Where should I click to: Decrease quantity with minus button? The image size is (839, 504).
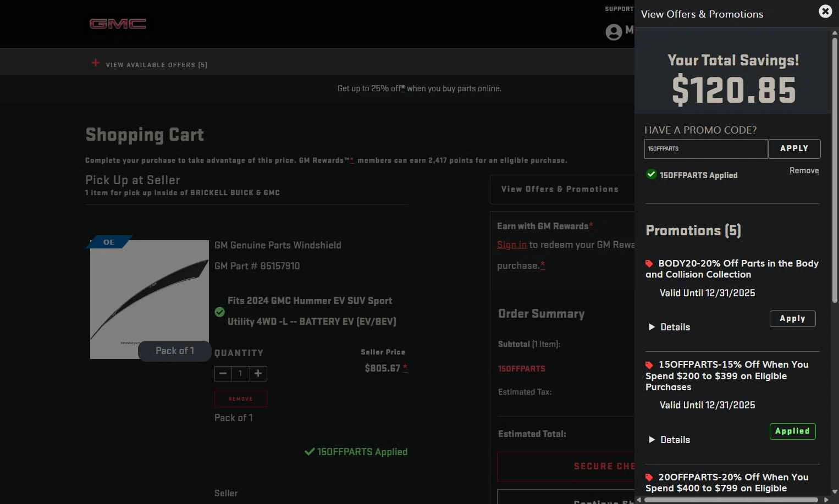(x=223, y=374)
